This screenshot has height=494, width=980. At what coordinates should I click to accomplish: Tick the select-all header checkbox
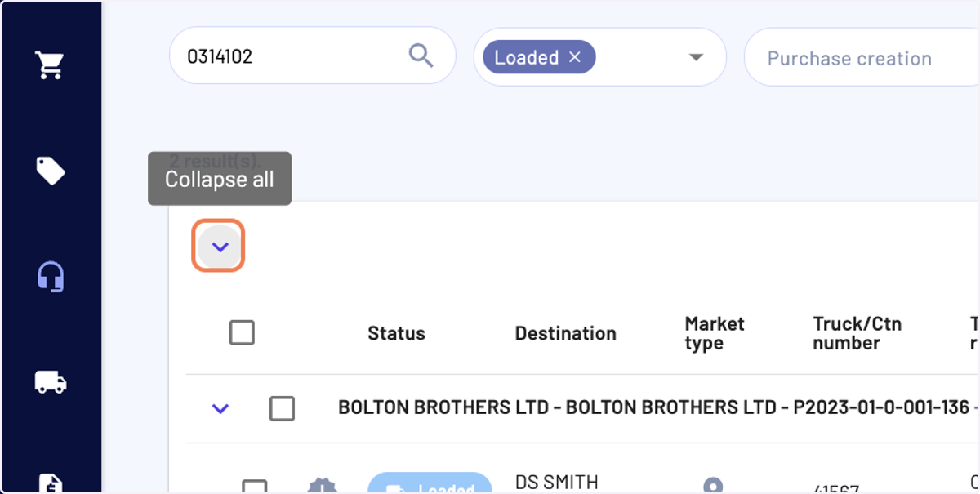242,332
